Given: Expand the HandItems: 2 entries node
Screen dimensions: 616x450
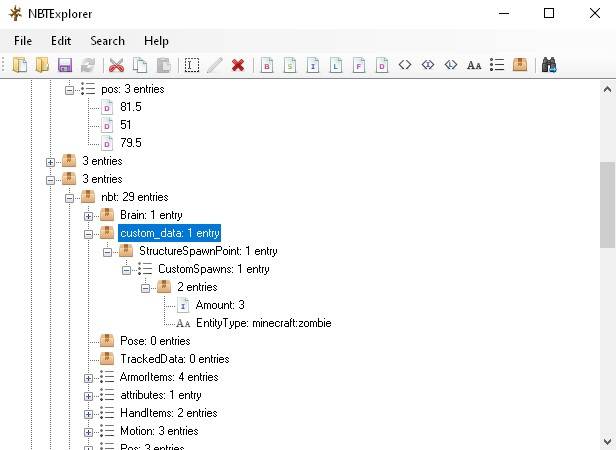Looking at the screenshot, I should 88,414.
